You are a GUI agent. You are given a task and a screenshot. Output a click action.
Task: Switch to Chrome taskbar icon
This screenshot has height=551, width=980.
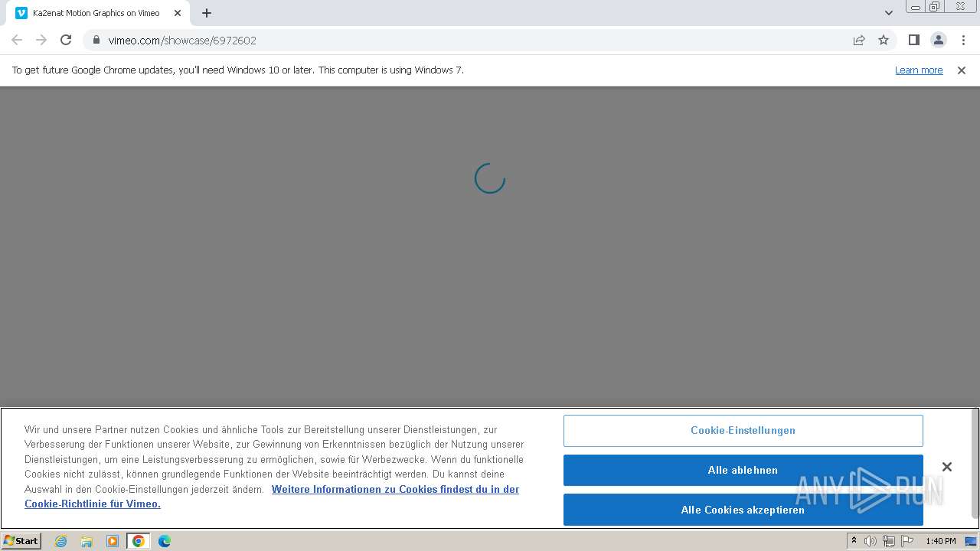139,541
